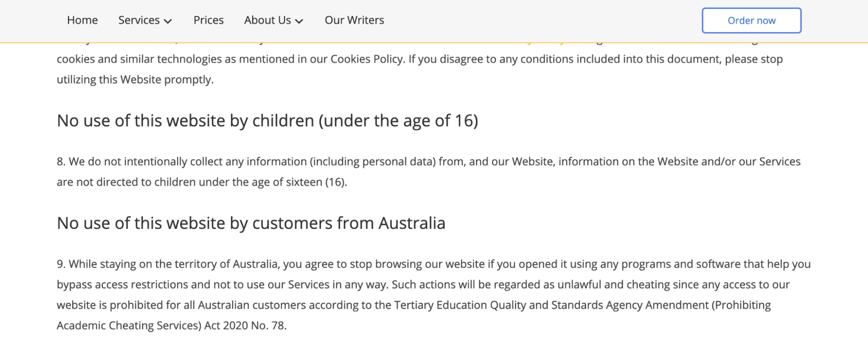Screen dimensions: 868x346
Task: Click the Services menu label
Action: click(x=139, y=20)
